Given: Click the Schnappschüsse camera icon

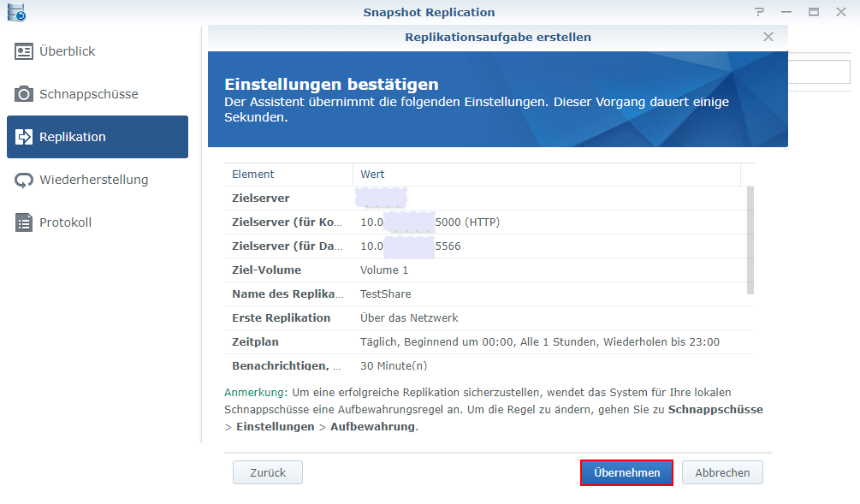Looking at the screenshot, I should point(24,94).
